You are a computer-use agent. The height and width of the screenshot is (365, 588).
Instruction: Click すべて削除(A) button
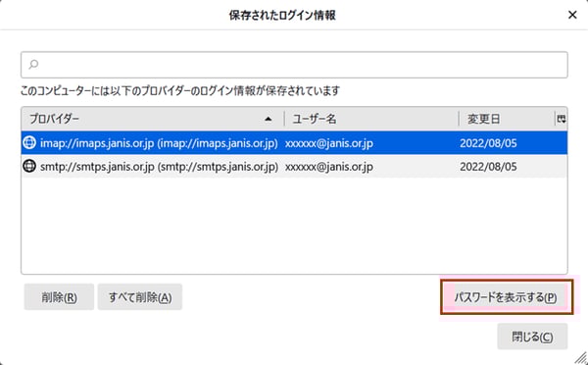tap(140, 297)
